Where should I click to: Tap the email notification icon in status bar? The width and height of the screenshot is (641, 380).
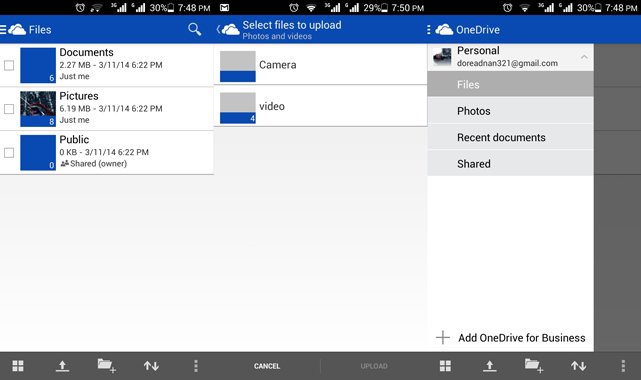pos(224,8)
